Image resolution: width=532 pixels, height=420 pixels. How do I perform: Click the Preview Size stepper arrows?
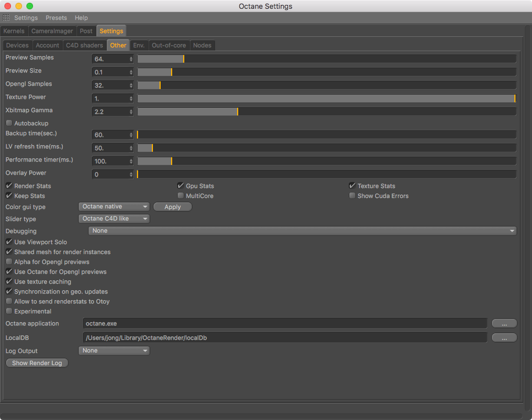[131, 72]
